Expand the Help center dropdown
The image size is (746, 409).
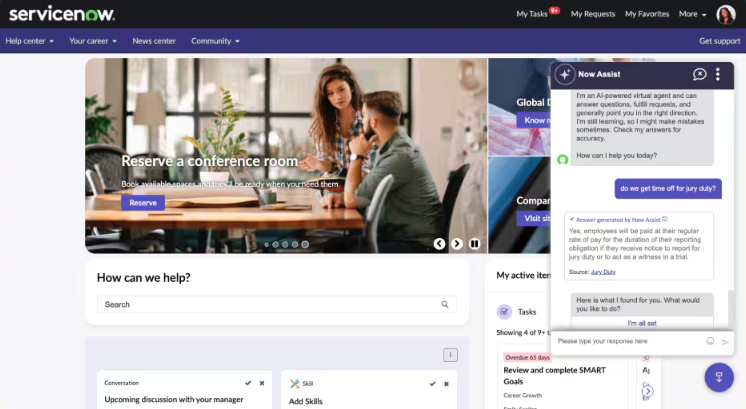click(29, 41)
